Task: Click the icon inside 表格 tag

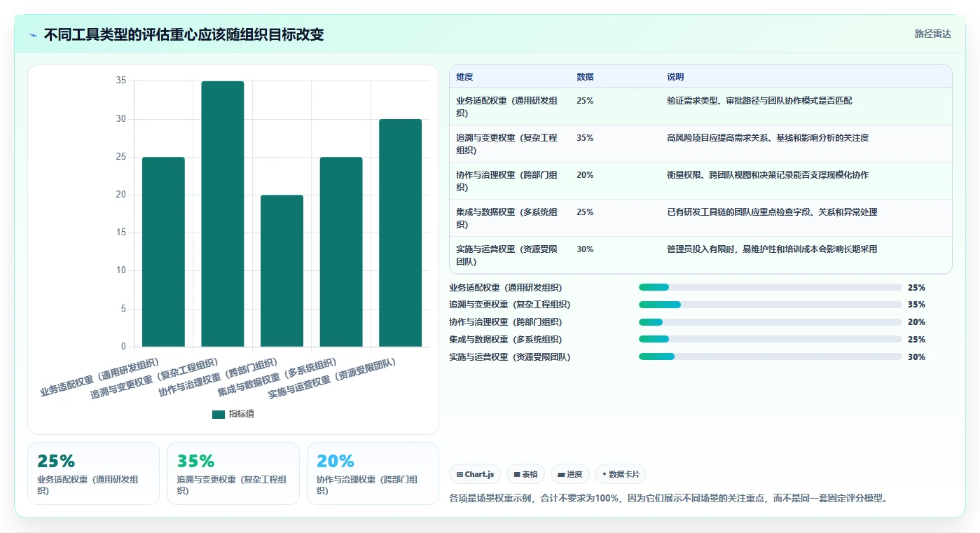Action: coord(517,474)
